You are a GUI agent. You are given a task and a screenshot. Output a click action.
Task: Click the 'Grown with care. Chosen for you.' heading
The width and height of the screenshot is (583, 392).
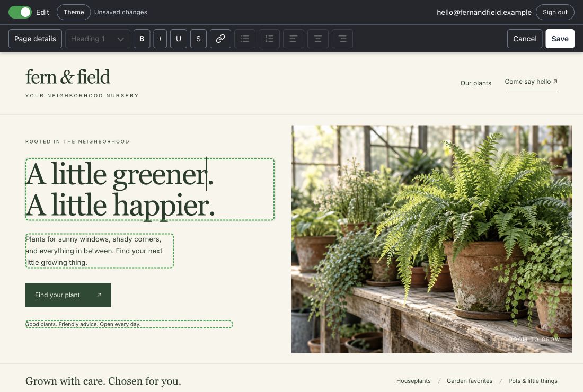103,381
